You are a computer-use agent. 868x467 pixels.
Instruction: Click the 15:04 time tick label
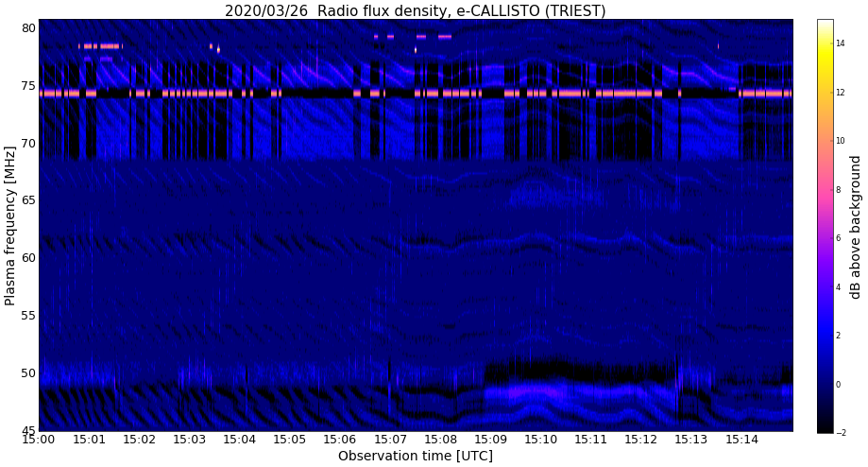coord(240,440)
